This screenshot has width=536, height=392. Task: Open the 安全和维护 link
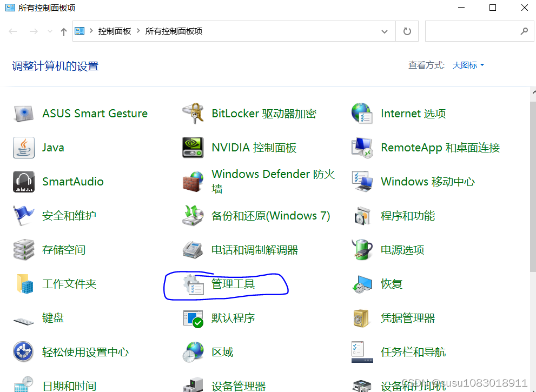click(69, 216)
